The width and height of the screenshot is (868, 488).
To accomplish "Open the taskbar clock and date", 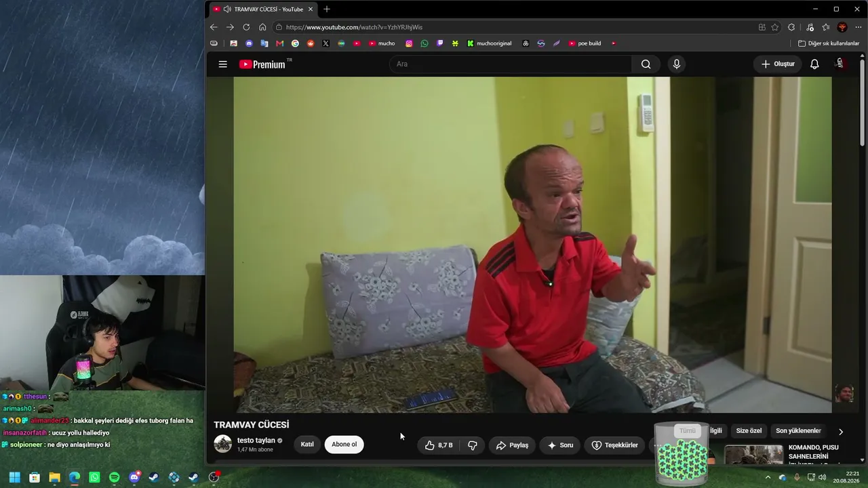I will (847, 477).
